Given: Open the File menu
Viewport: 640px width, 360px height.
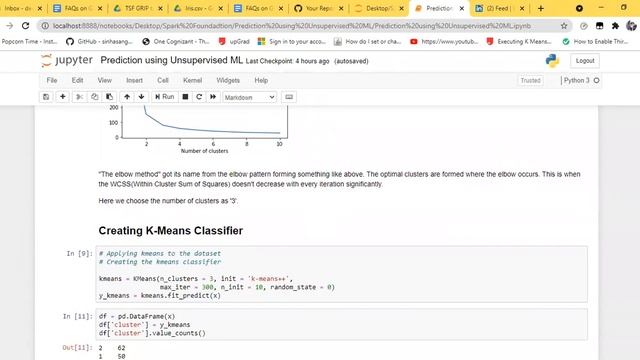Looking at the screenshot, I should click(x=52, y=80).
